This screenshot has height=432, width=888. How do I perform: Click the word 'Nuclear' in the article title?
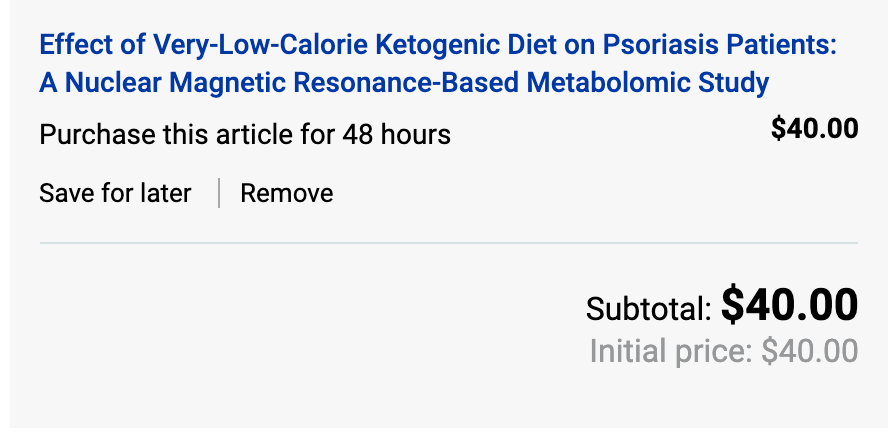(x=112, y=83)
